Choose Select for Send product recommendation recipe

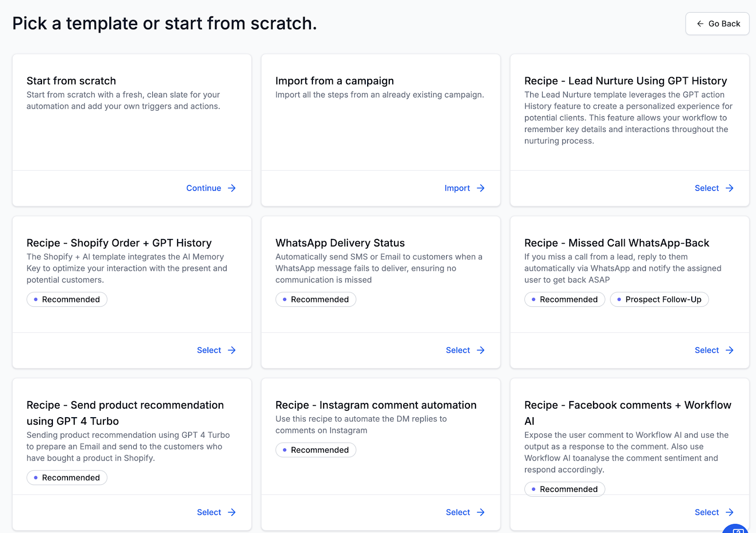(x=209, y=513)
